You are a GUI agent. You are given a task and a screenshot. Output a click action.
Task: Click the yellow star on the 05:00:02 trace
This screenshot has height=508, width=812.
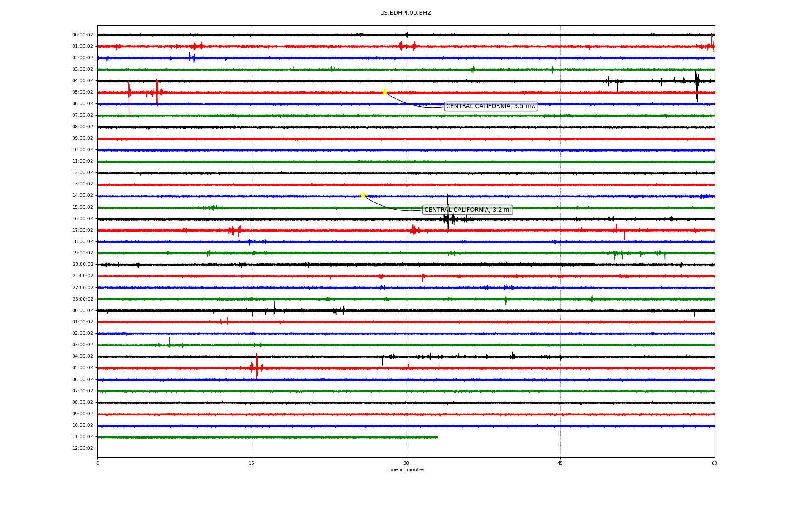pos(384,92)
